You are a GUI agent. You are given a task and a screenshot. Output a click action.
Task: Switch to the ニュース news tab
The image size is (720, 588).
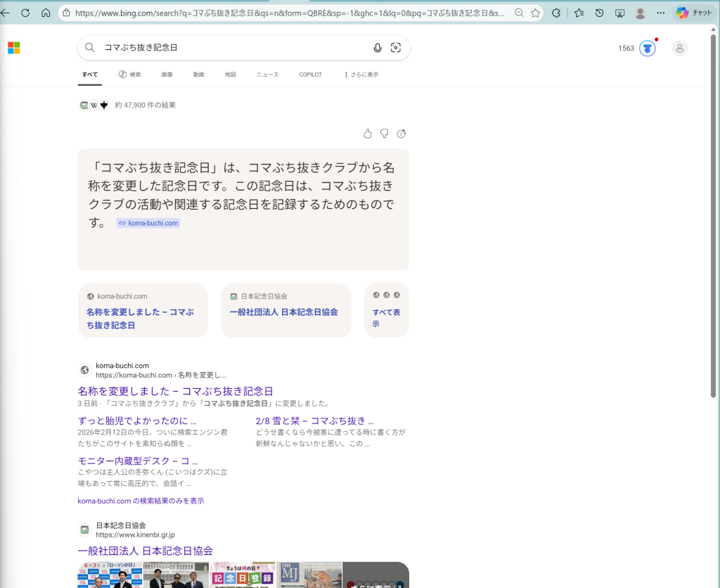(267, 75)
